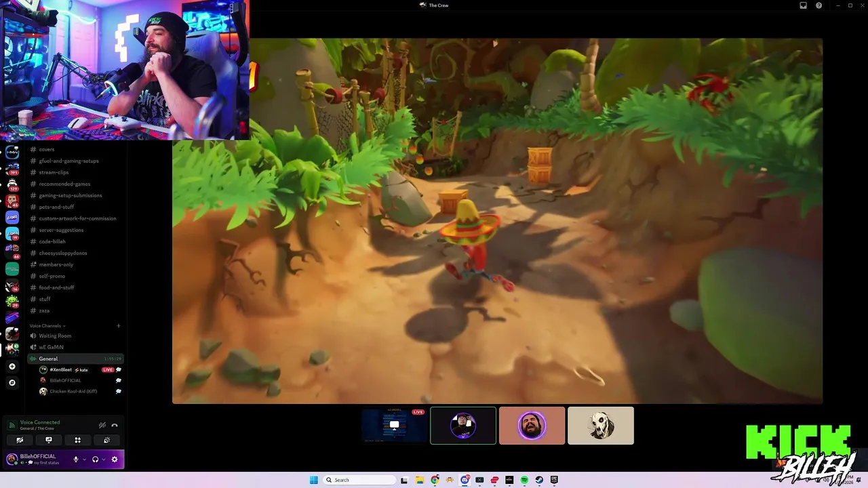The height and width of the screenshot is (488, 868).
Task: Select the green-outlined participant tile
Action: pyautogui.click(x=463, y=426)
